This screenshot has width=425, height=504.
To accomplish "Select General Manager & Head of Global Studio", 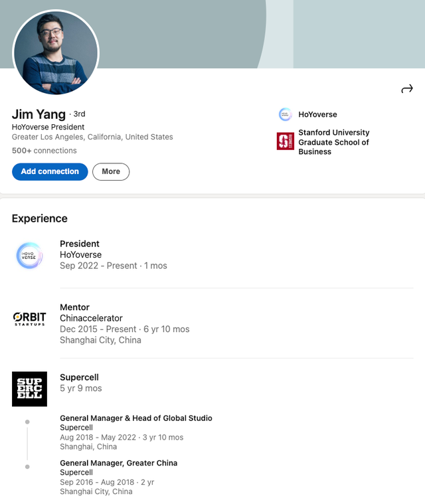I will coord(136,418).
